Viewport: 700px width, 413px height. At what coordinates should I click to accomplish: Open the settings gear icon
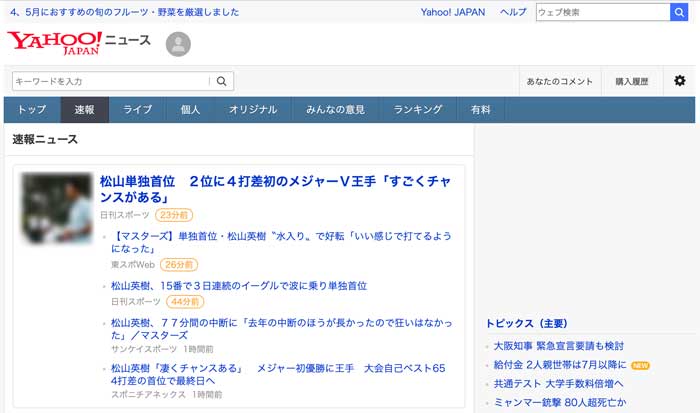point(679,81)
